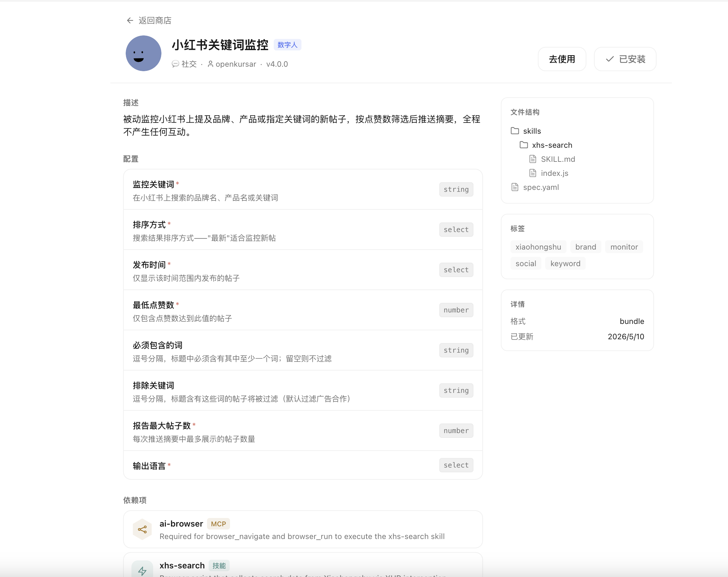Click the 仅包含点赞数达到此值的帖子 description
Screen dimensions: 728x577
182,318
